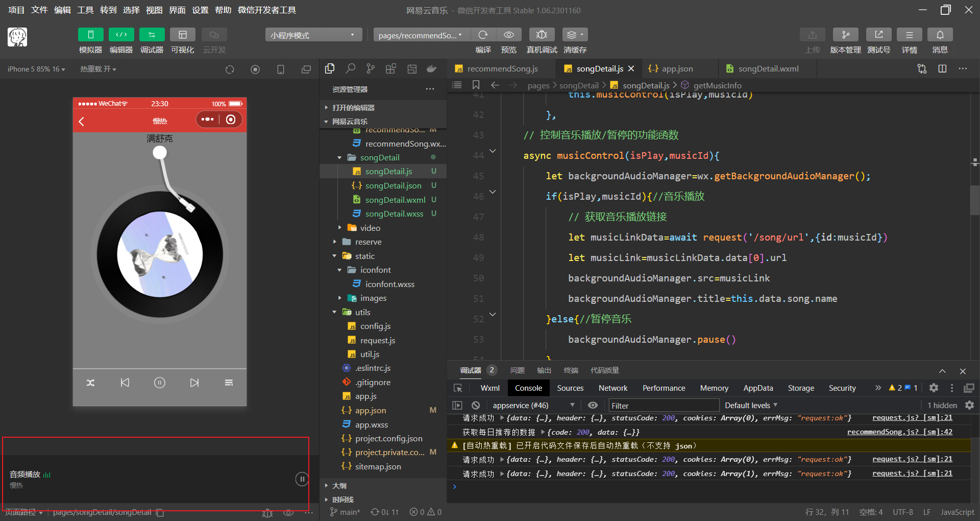Switch to the Wxml devtools tab
The width and height of the screenshot is (980, 521).
(x=490, y=388)
